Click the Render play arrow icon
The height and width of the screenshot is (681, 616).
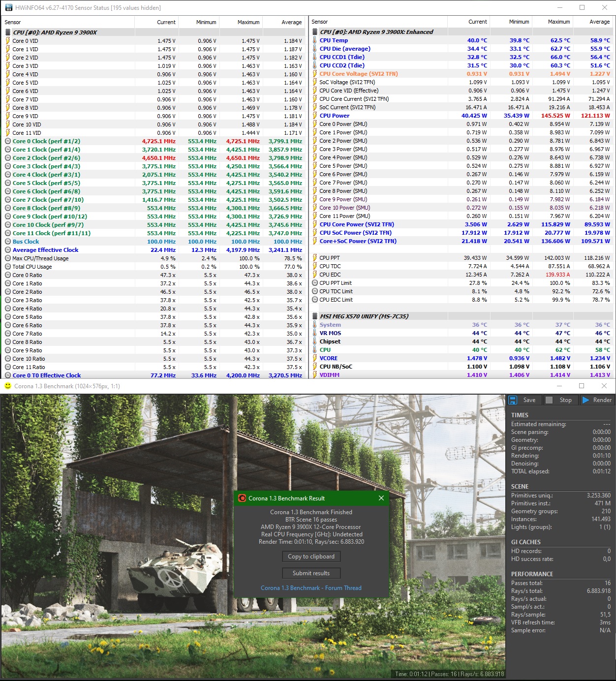point(585,400)
